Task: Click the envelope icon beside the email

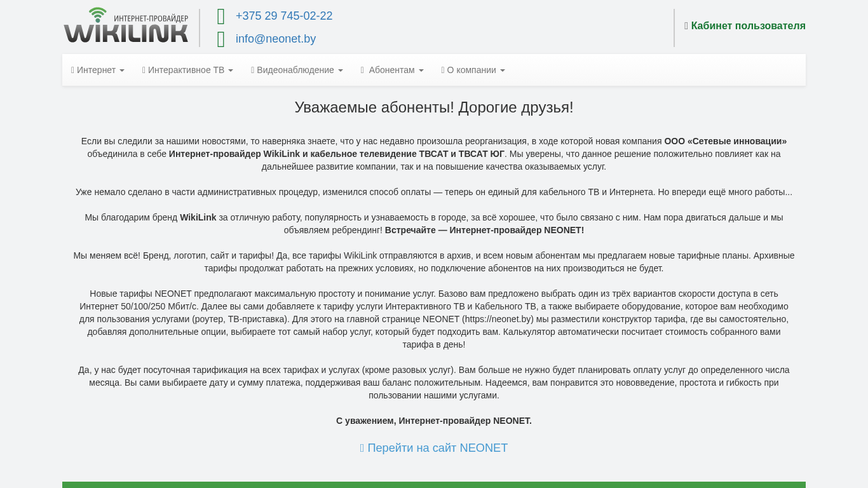Action: [221, 39]
